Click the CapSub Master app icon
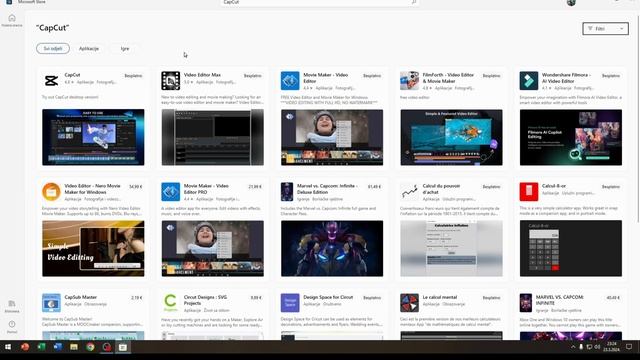The height and width of the screenshot is (360, 640). (x=51, y=303)
